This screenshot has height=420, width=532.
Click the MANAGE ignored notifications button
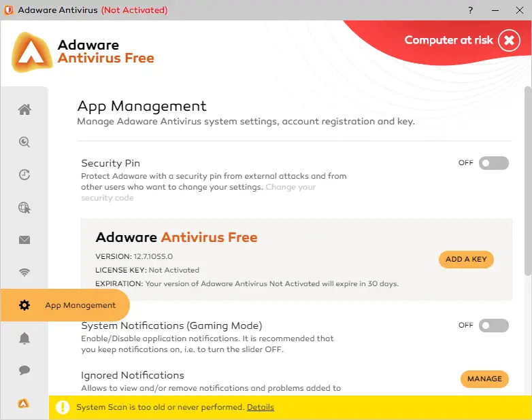click(484, 379)
